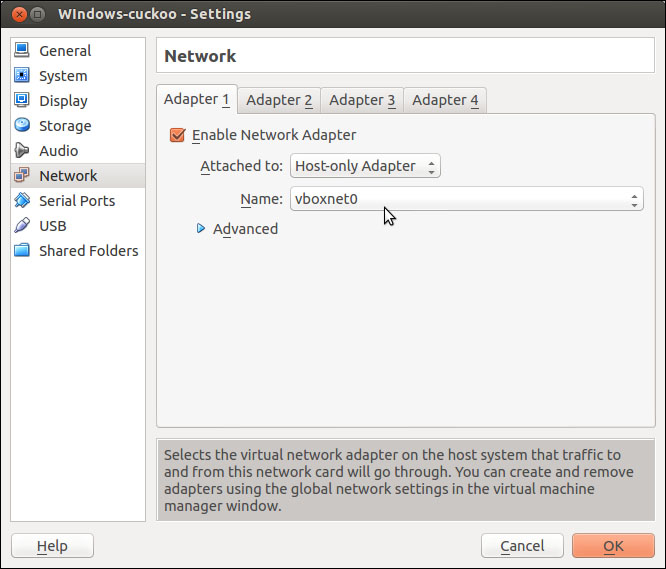Open Serial Ports settings

point(77,201)
